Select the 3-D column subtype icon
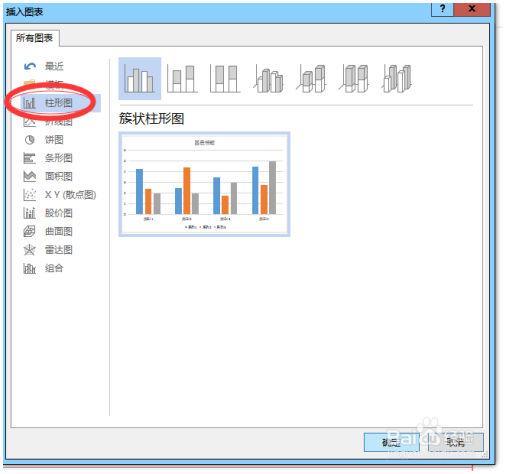The image size is (506, 474). pos(397,78)
